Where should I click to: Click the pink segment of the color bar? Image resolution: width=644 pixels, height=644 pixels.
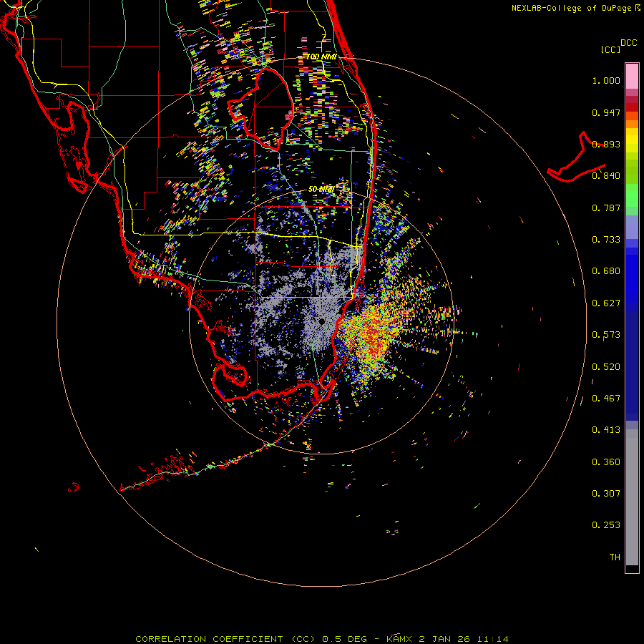[x=632, y=77]
